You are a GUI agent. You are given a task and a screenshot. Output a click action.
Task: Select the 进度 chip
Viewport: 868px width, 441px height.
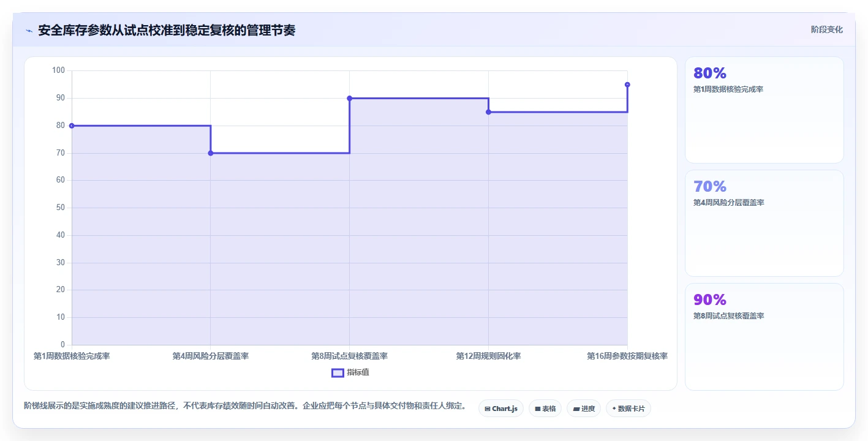(x=583, y=409)
